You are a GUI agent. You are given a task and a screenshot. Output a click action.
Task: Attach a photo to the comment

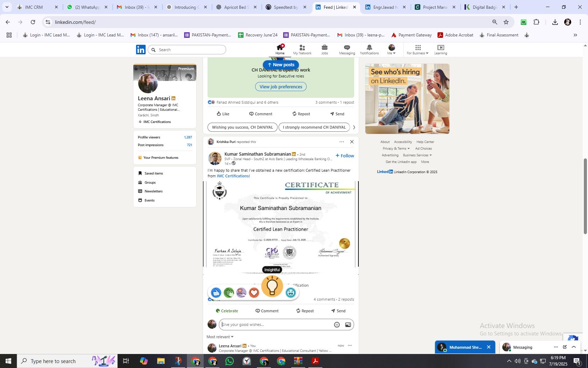348,325
